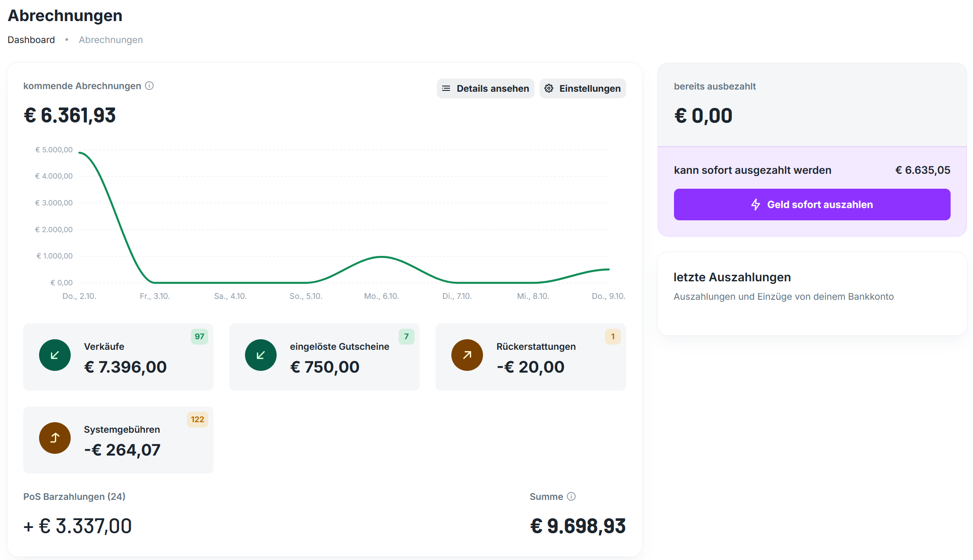Click the letzte Auszahlungen heading
973x560 pixels.
point(732,277)
